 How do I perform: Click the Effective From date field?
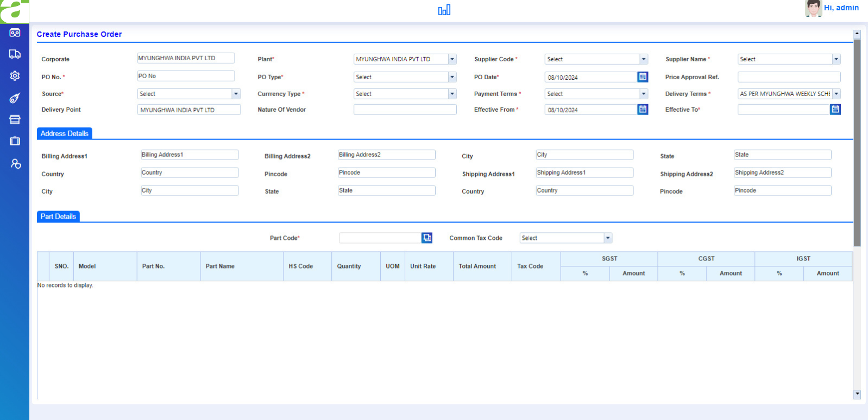[x=591, y=110]
